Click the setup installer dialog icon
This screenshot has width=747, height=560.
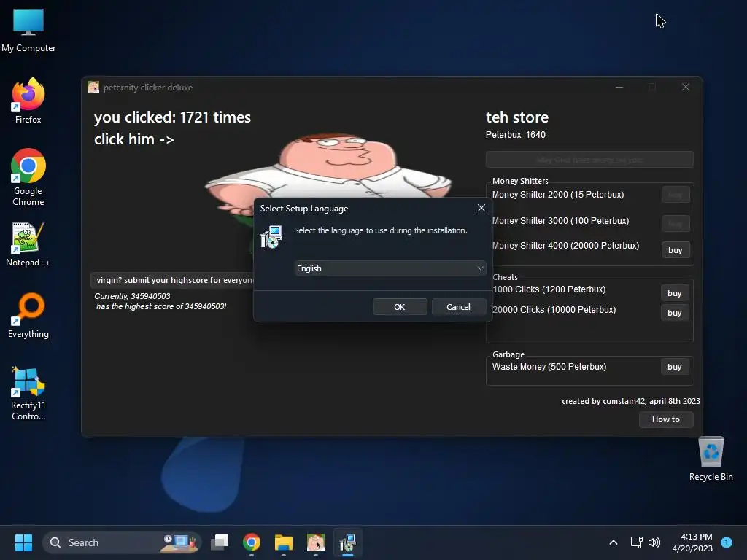271,237
